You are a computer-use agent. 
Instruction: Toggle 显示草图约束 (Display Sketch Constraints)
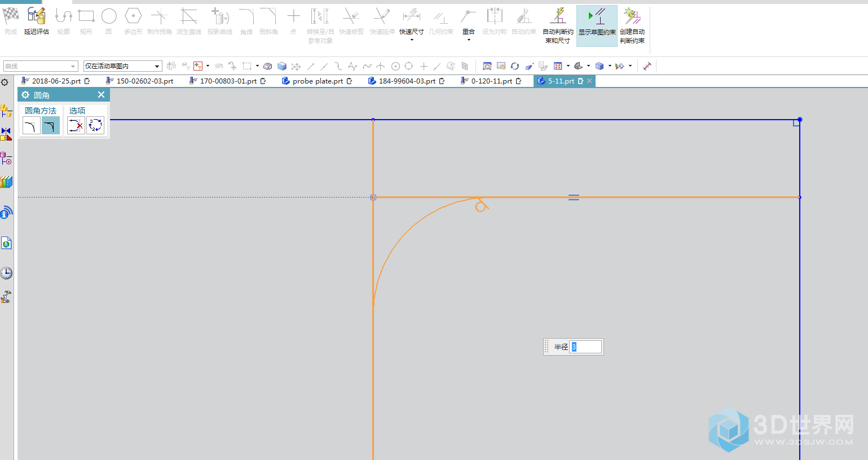pyautogui.click(x=597, y=25)
